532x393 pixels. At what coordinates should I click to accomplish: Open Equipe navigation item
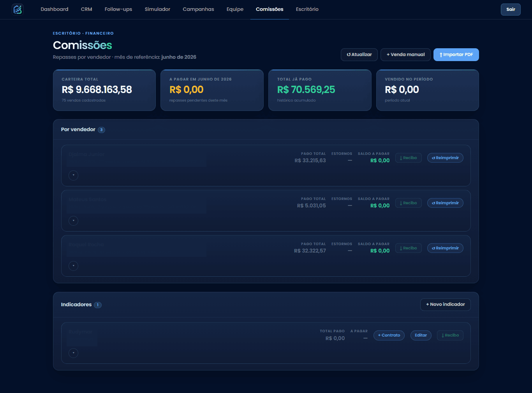(x=235, y=9)
